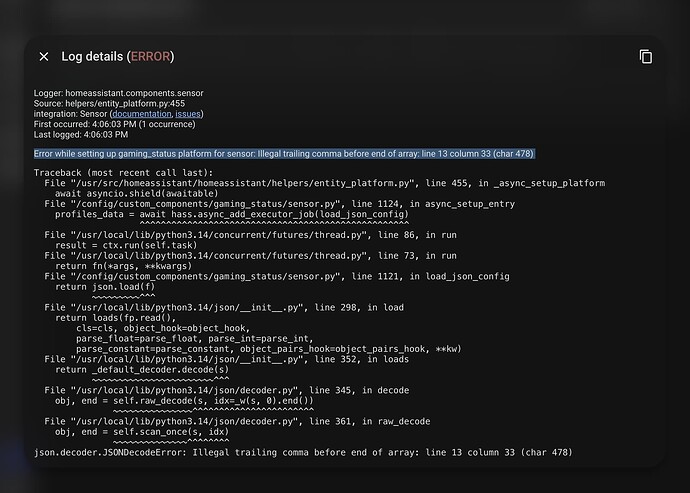Viewport: 690px width, 493px height.
Task: Close the Log details dialog
Action: [x=44, y=57]
